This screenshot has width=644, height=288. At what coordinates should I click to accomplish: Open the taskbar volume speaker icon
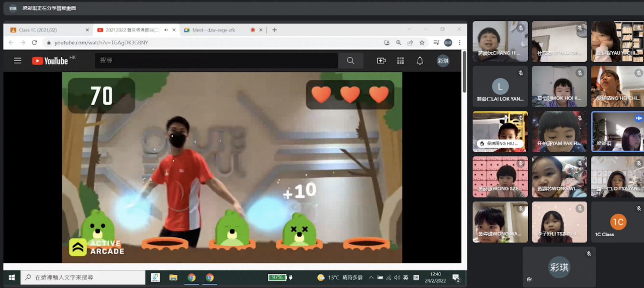pyautogui.click(x=397, y=277)
